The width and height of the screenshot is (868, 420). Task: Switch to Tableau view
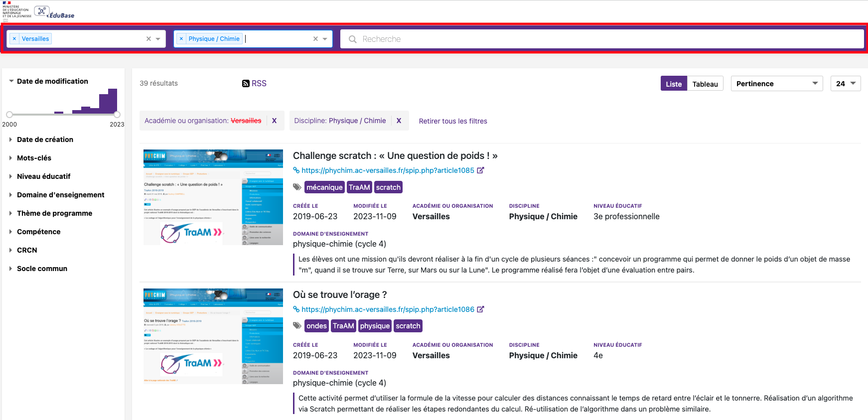[705, 84]
